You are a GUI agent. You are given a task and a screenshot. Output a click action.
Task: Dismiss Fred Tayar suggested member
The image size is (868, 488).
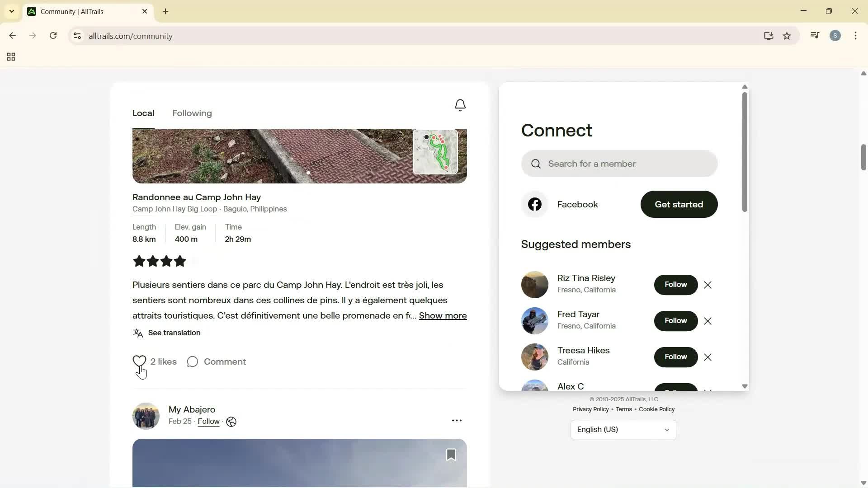click(708, 321)
